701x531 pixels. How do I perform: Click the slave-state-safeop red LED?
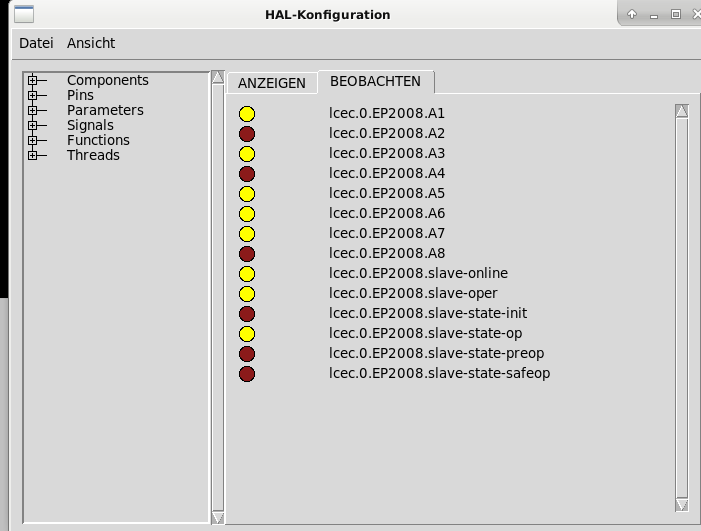point(247,374)
